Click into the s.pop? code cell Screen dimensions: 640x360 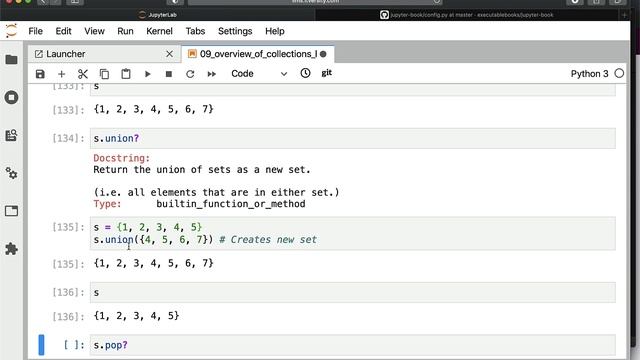point(353,345)
